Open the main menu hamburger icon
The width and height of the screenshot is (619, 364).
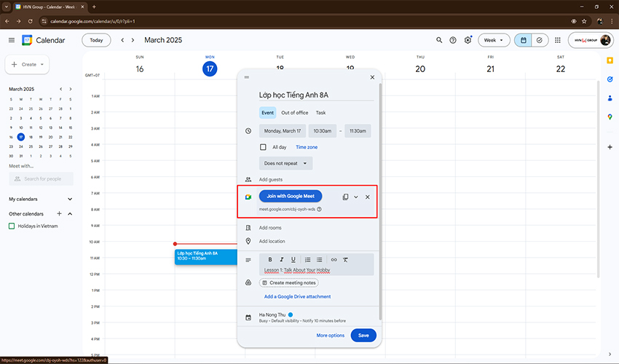12,40
